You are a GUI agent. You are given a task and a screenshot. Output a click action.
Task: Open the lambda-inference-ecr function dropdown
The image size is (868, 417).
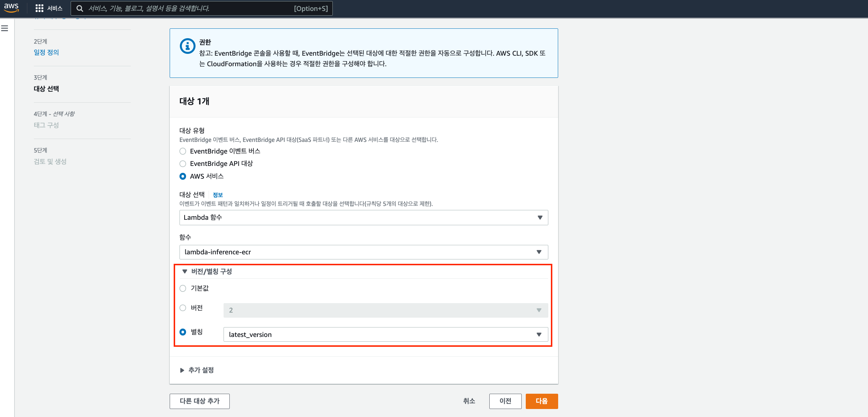(x=363, y=252)
